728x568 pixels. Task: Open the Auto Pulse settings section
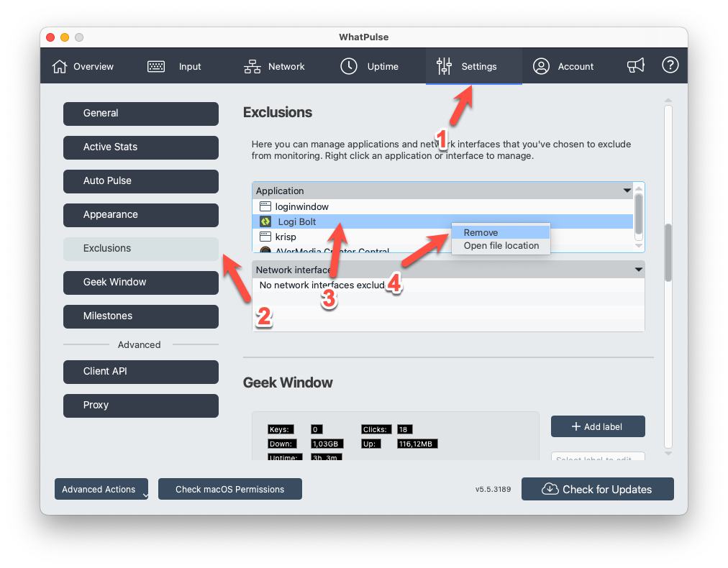[x=141, y=181]
